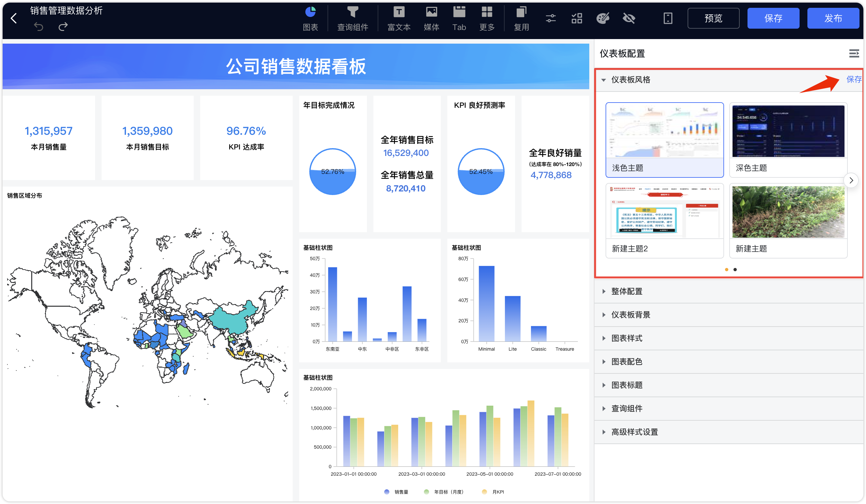
Task: Add a 查询组件 filter component
Action: point(353,19)
